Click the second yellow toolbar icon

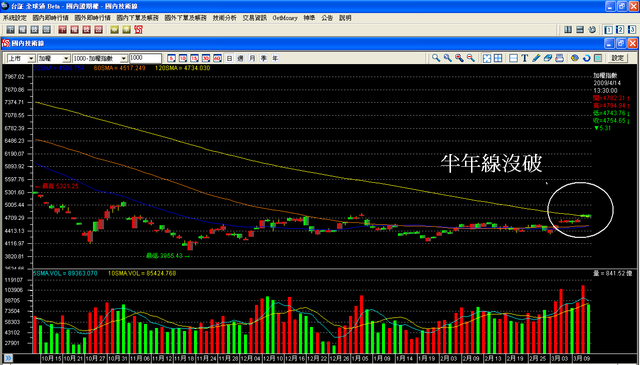click(x=127, y=30)
